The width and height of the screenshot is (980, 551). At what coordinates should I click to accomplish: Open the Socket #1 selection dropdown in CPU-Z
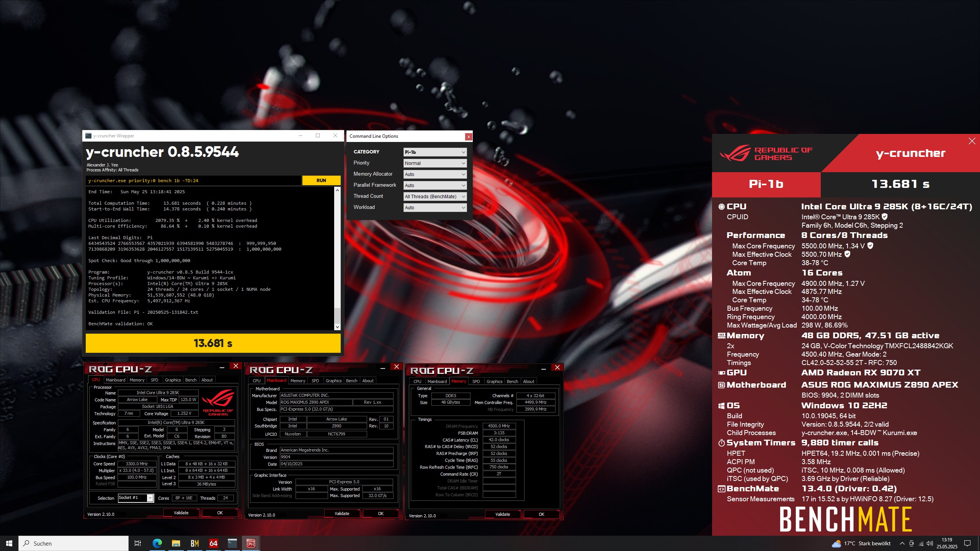pyautogui.click(x=136, y=498)
